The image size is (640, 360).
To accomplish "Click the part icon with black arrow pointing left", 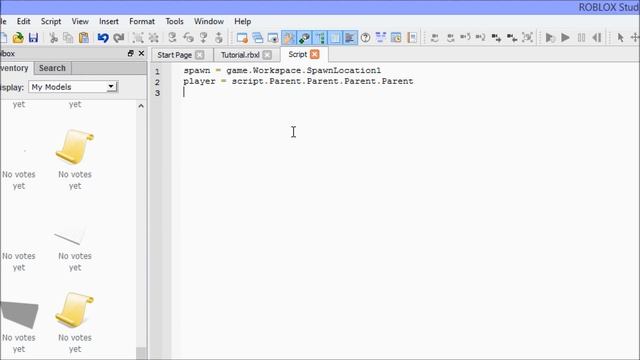I will [512, 38].
